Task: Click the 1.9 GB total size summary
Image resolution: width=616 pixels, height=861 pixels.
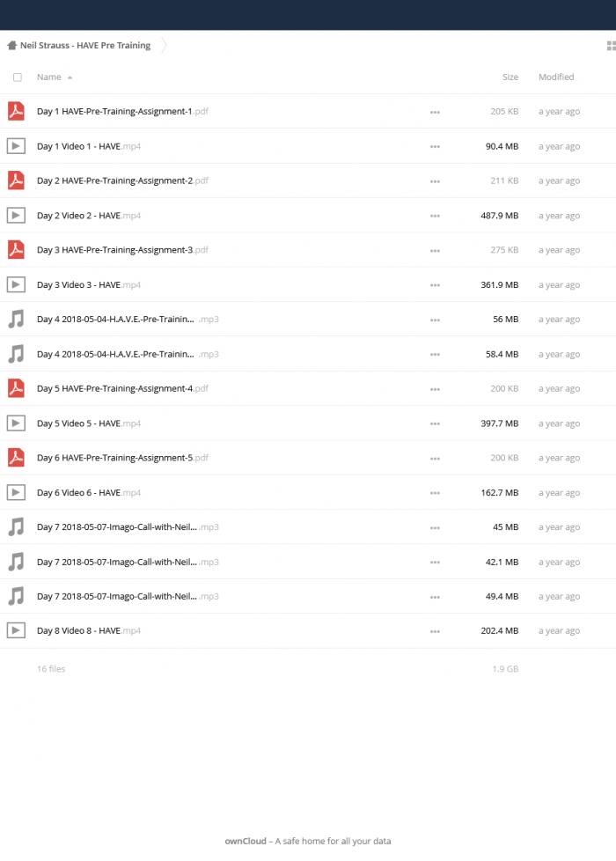Action: click(x=505, y=669)
